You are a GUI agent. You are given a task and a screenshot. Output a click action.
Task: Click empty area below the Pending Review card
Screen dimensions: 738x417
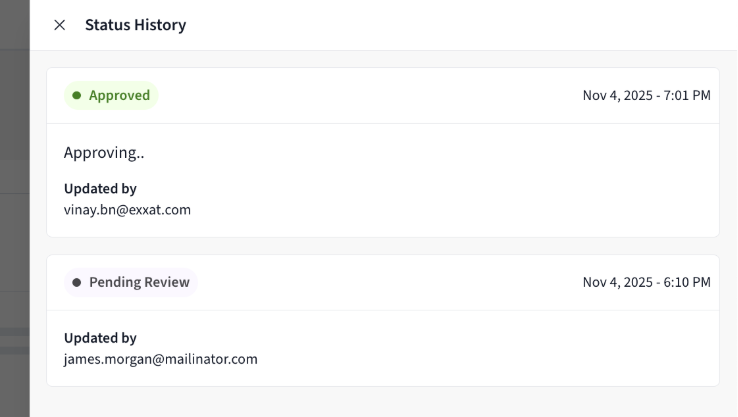point(382,402)
